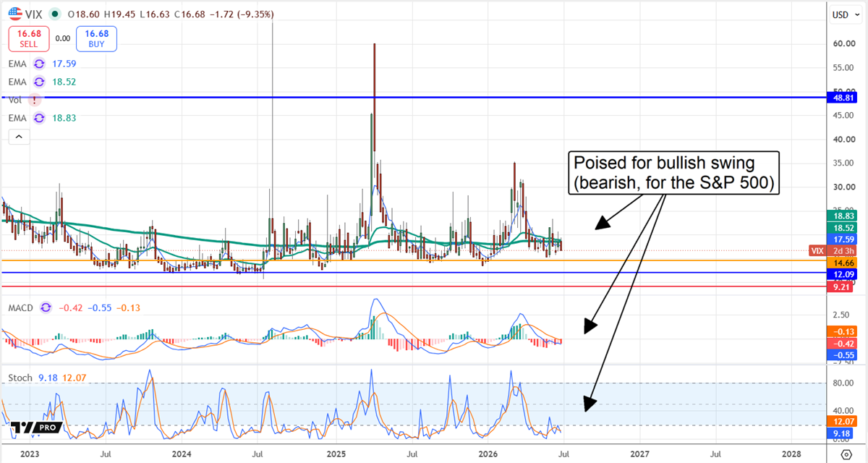Click the MACD refresh icon

[x=46, y=308]
